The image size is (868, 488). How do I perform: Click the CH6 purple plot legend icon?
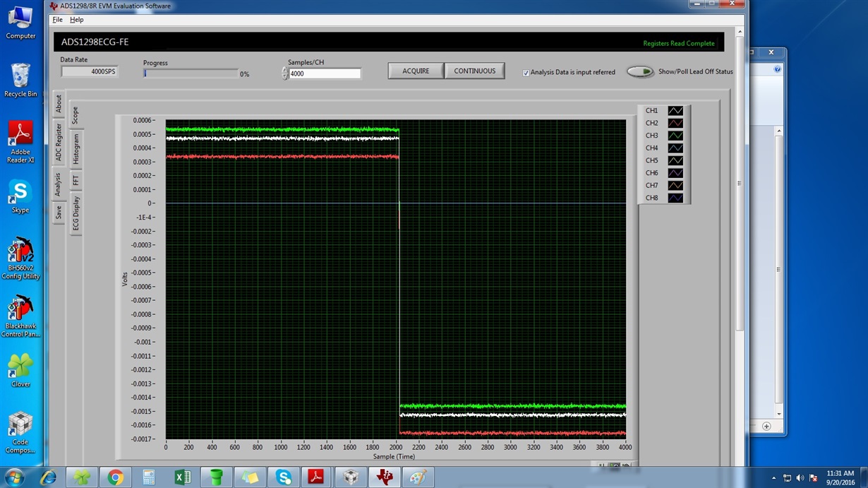(675, 173)
